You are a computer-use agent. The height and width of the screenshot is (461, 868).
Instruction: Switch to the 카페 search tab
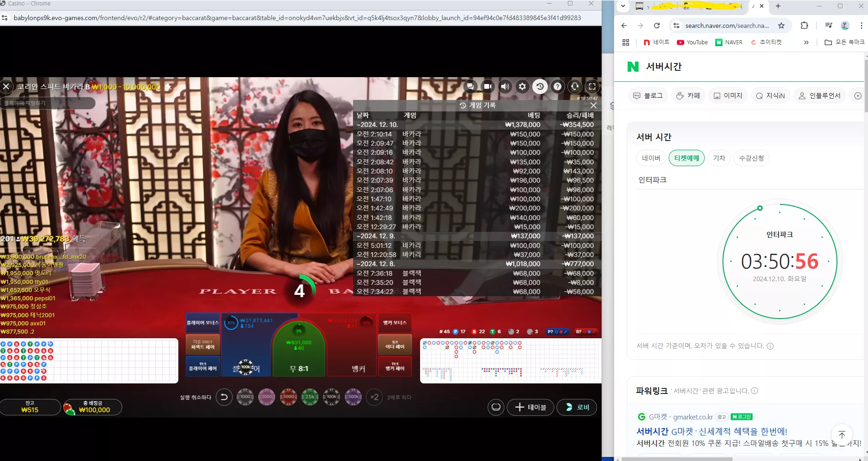coord(688,95)
